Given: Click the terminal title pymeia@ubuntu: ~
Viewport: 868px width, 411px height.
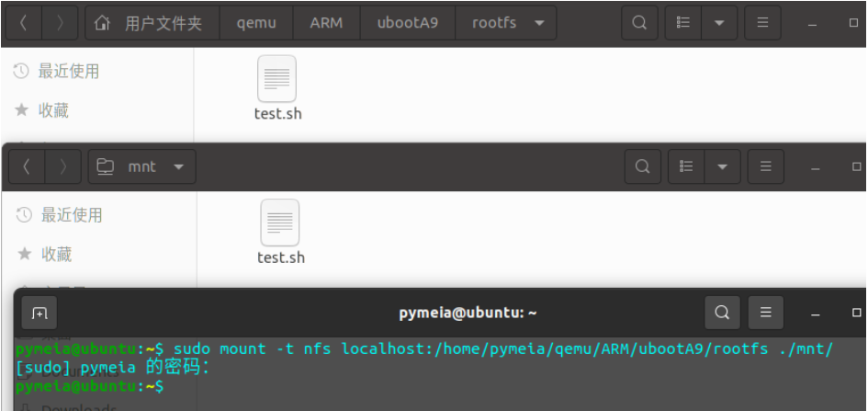Looking at the screenshot, I should click(x=468, y=313).
